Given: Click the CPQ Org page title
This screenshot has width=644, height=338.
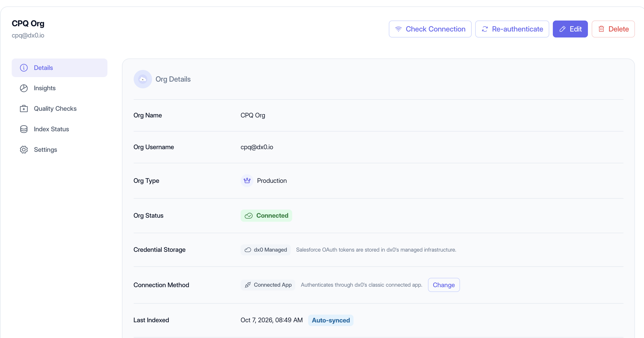Looking at the screenshot, I should 28,23.
